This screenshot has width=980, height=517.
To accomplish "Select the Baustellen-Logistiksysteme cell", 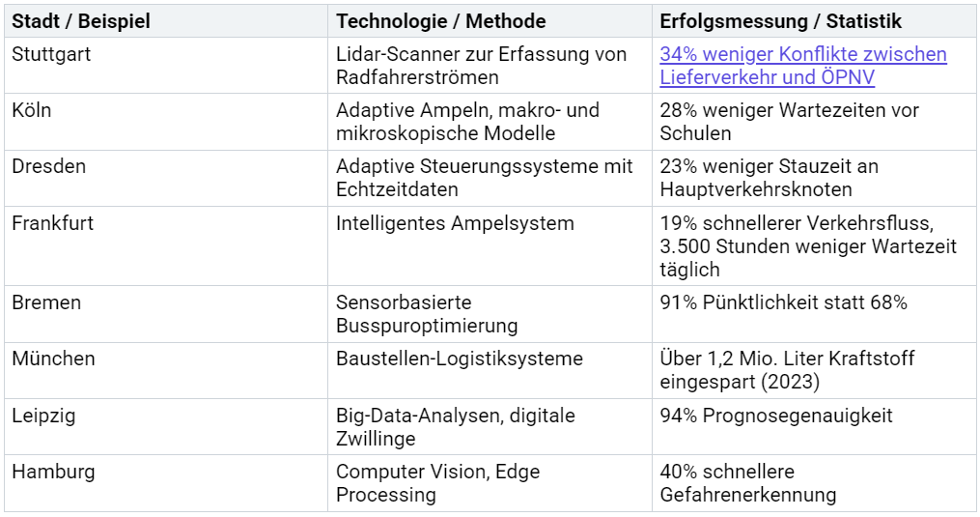I will coord(460,359).
